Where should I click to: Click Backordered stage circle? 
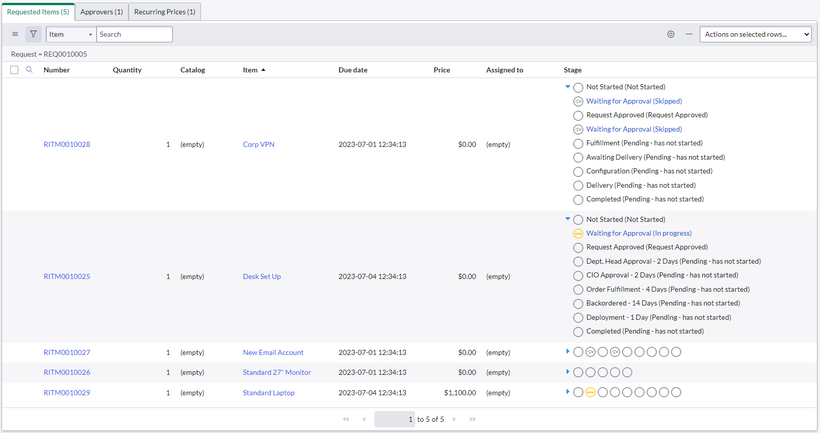578,303
